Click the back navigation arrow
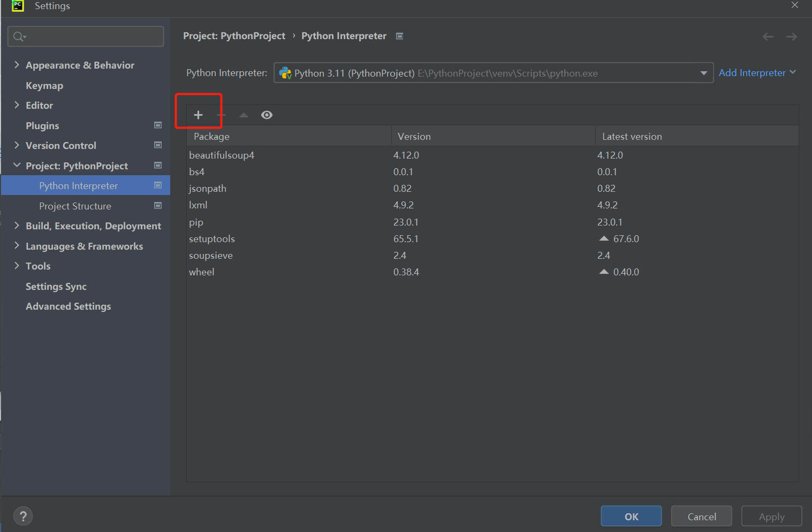Screen dimensions: 812x532 768,36
